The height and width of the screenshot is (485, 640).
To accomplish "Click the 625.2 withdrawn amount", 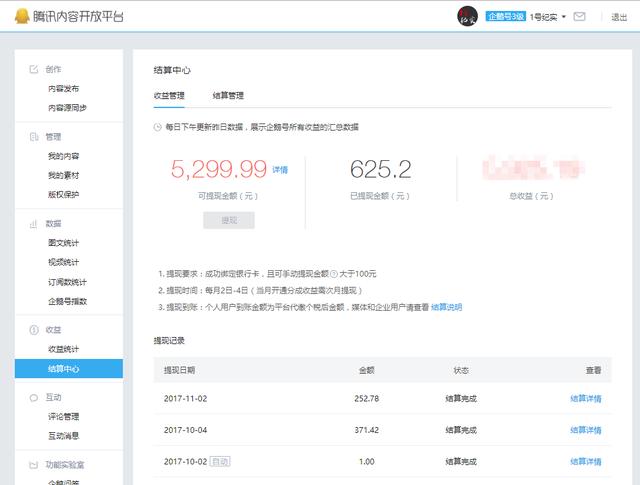I will (x=380, y=169).
